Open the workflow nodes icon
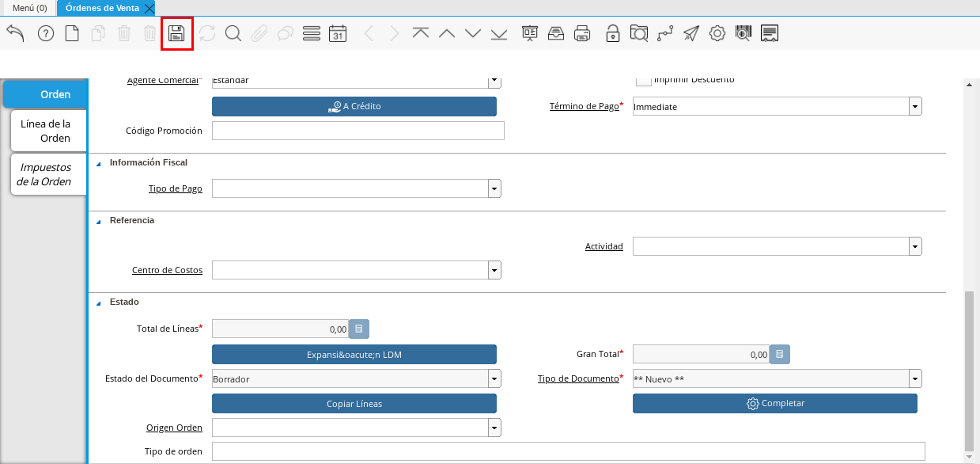 tap(665, 33)
